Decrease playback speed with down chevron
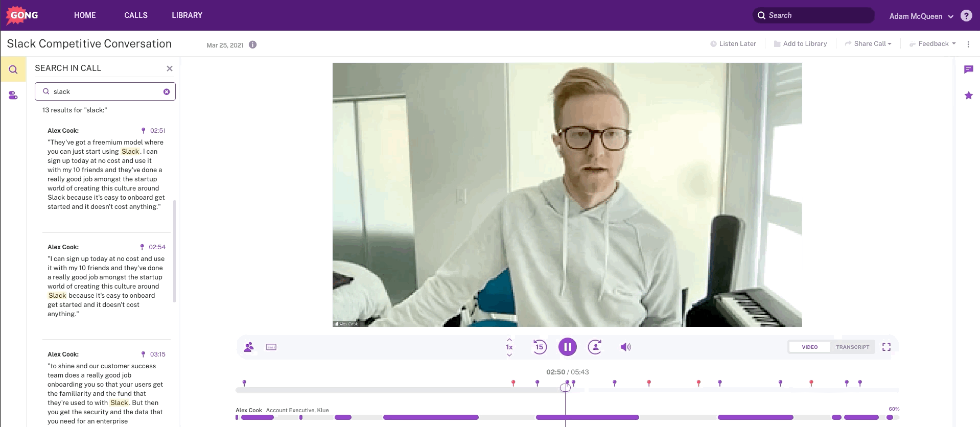980x427 pixels. (509, 355)
